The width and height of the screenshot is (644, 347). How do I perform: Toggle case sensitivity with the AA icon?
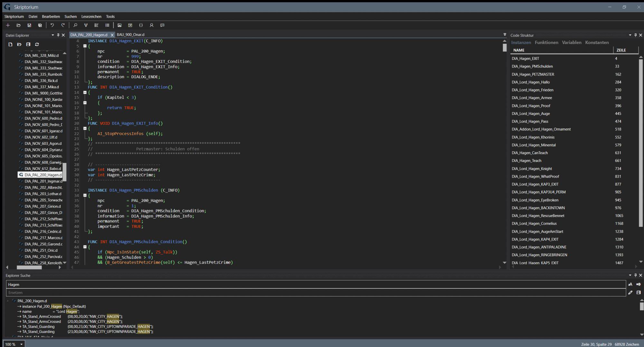(630, 284)
